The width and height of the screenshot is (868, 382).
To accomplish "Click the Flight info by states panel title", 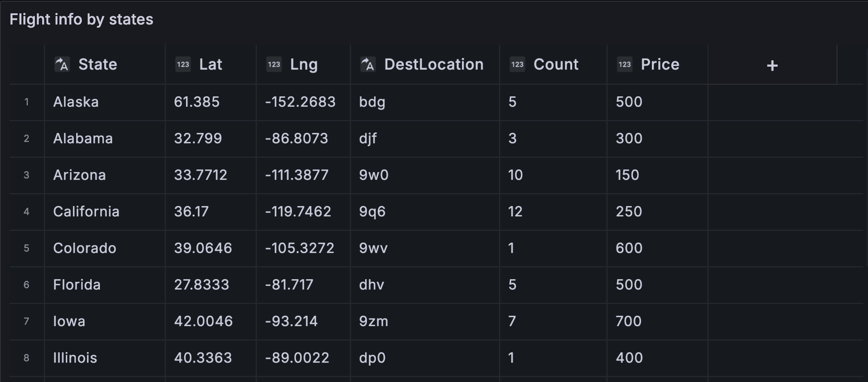I will (81, 19).
